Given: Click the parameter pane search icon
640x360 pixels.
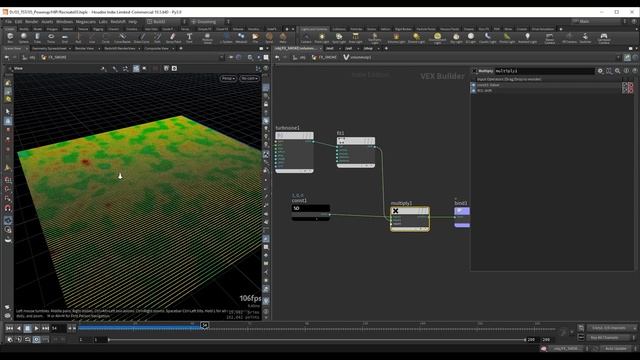Looking at the screenshot, I should pyautogui.click(x=618, y=71).
